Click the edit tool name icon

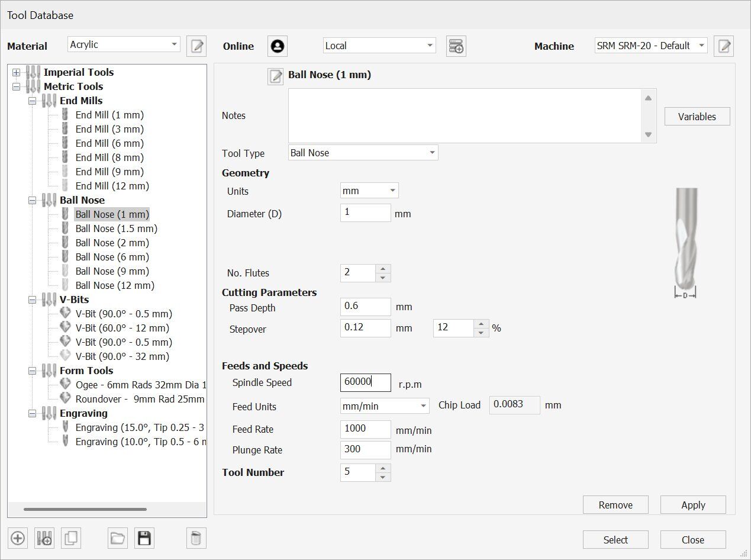276,76
